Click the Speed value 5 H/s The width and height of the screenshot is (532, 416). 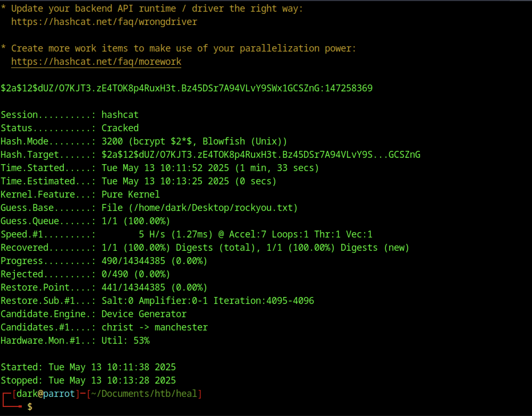(x=152, y=234)
